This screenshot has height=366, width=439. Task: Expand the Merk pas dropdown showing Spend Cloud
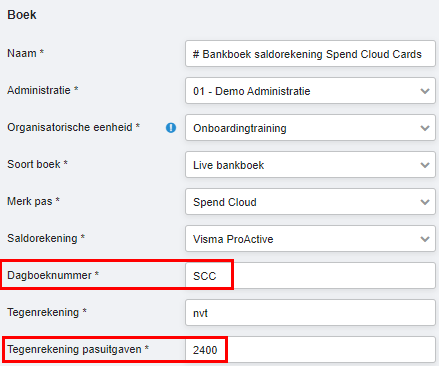point(310,202)
